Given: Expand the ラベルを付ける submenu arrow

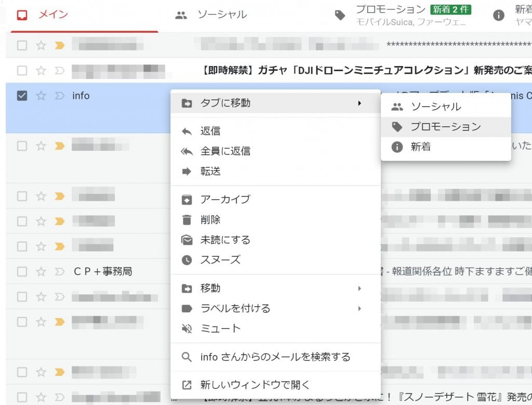Looking at the screenshot, I should point(359,309).
